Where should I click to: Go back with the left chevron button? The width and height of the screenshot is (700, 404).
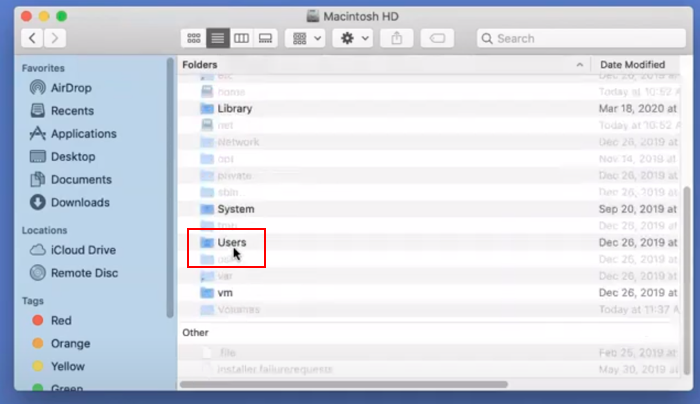click(x=32, y=38)
